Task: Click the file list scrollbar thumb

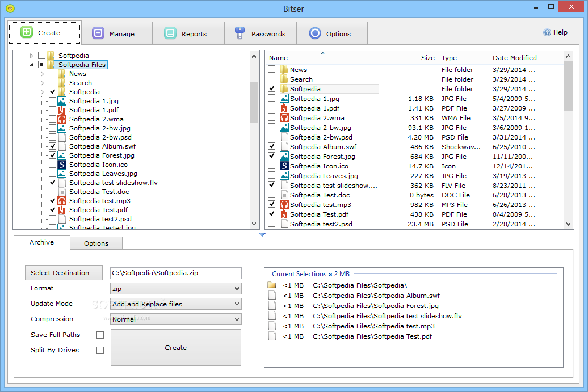Action: [569, 86]
